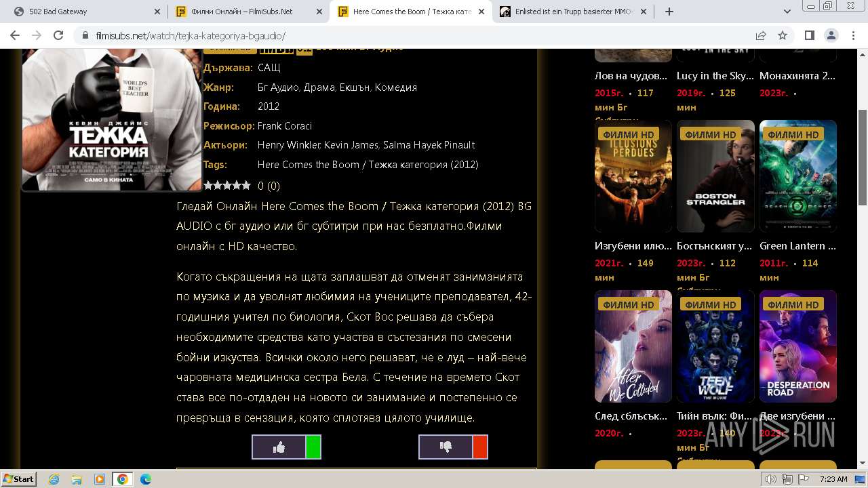Screen dimensions: 868x488
Task: Open a new tab with plus button
Action: click(x=669, y=12)
